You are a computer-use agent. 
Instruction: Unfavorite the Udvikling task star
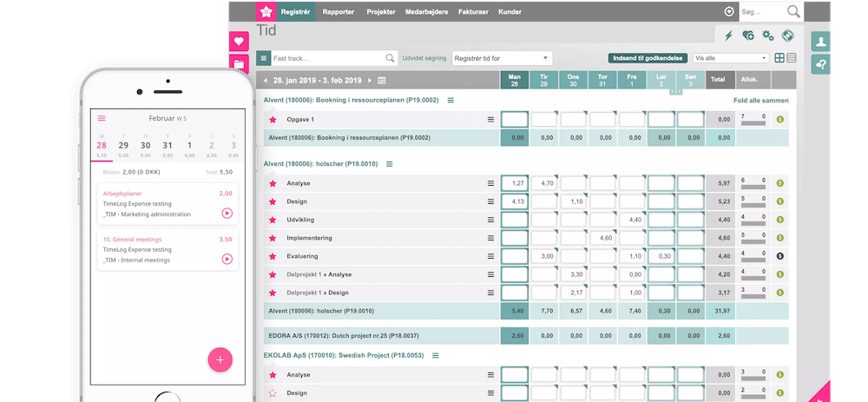coord(273,220)
